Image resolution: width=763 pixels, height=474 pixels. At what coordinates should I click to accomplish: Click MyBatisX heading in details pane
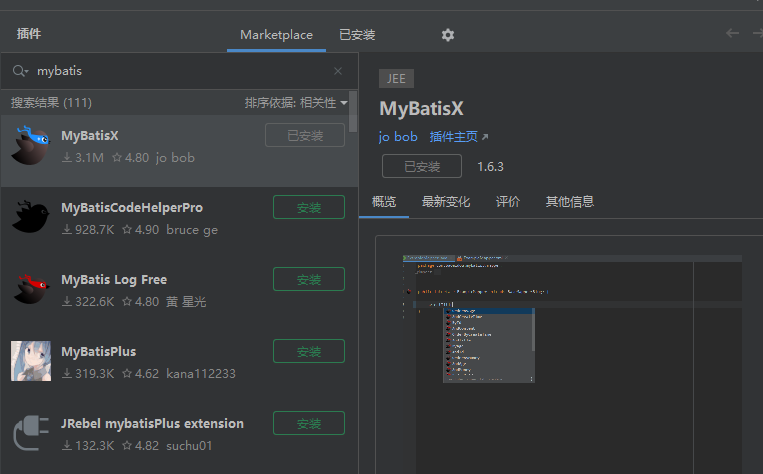[x=421, y=108]
